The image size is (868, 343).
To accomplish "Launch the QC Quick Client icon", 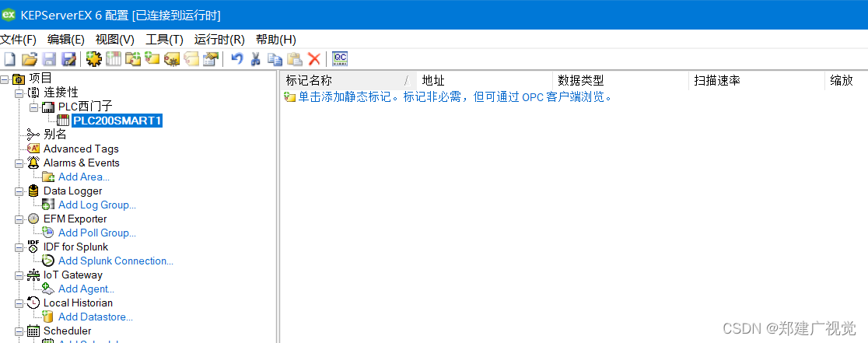I will tap(340, 59).
